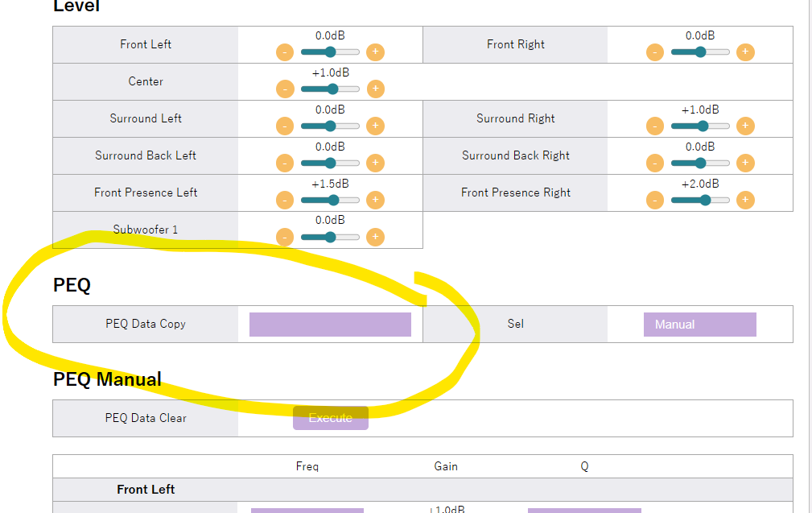Reduce Surround Right level using minus button
This screenshot has height=513, width=812.
coord(655,126)
